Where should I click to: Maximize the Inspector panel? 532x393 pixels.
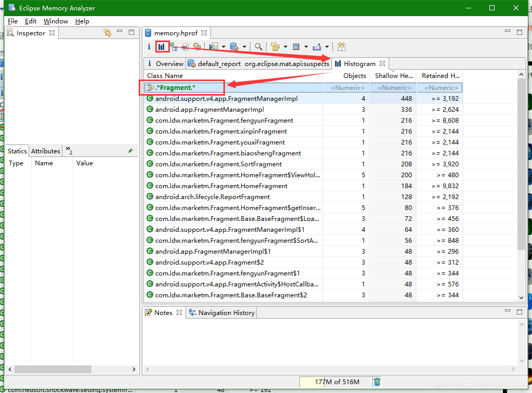131,32
